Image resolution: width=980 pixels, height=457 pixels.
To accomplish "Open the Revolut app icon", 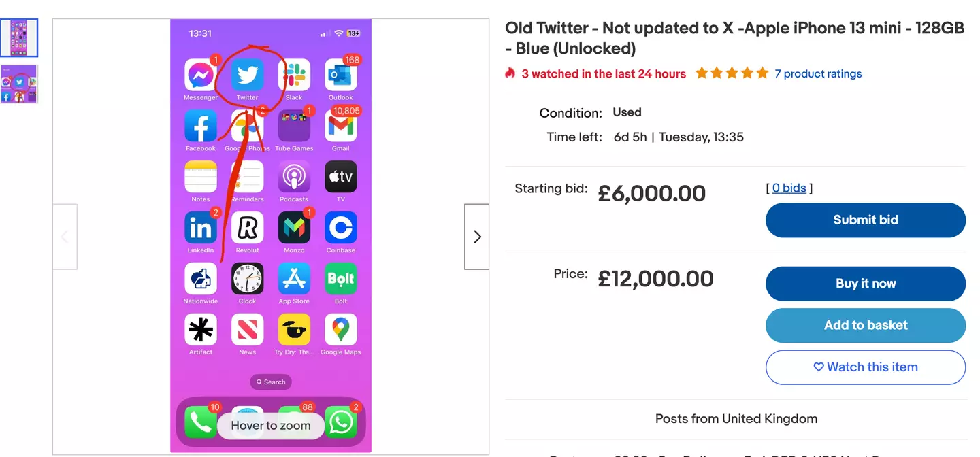I will (x=247, y=229).
